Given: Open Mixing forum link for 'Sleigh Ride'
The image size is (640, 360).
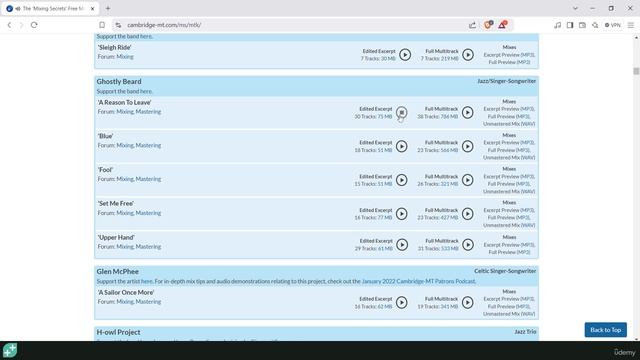Looking at the screenshot, I should tap(125, 57).
